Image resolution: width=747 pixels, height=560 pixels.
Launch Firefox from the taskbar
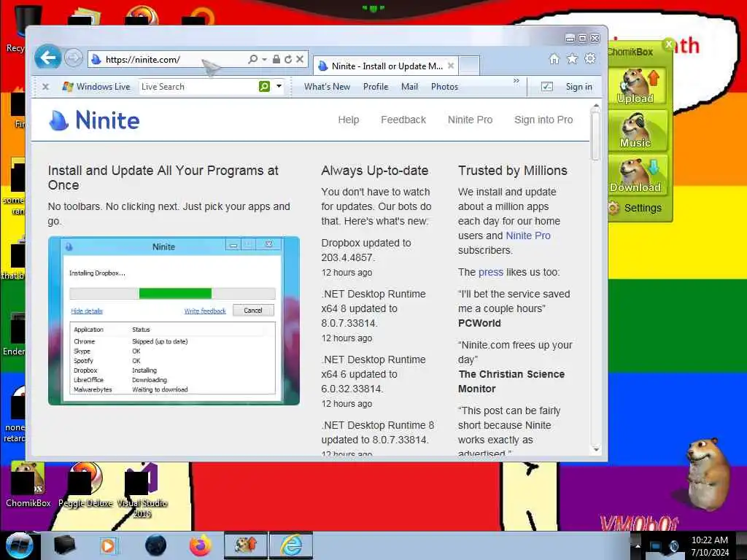201,545
